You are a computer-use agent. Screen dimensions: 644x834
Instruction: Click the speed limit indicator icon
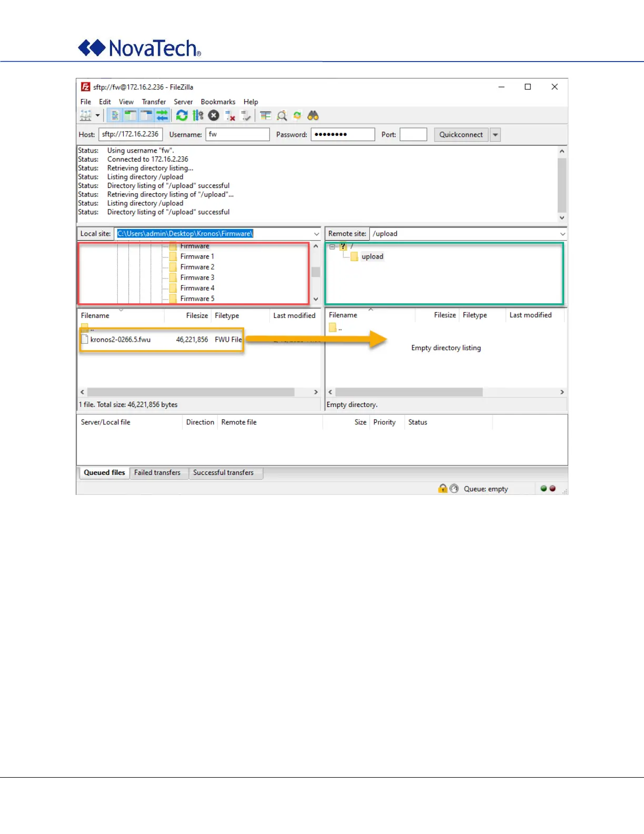tap(454, 489)
